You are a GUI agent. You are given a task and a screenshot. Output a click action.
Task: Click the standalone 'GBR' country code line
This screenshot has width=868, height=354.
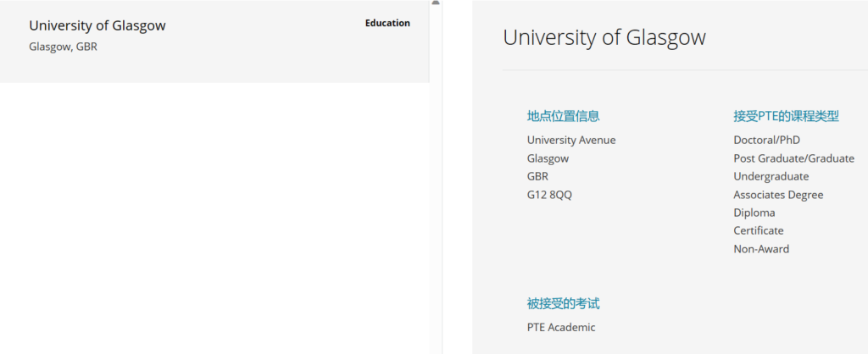coord(538,176)
